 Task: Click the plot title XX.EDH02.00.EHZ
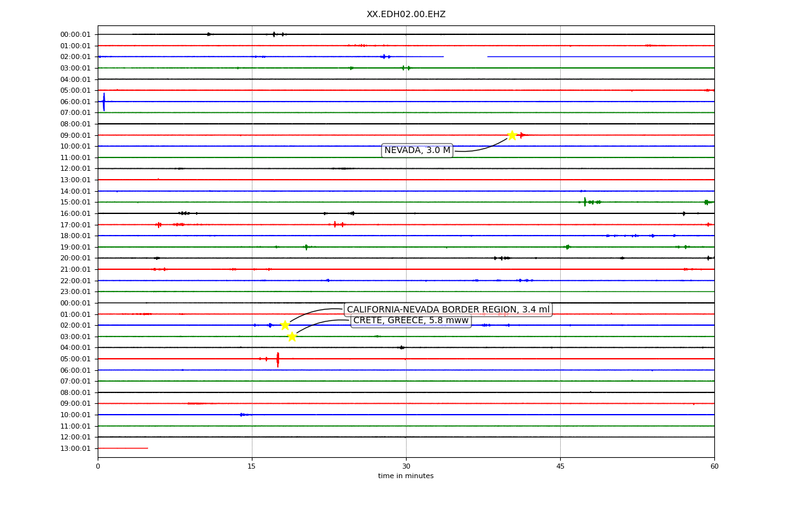[406, 14]
